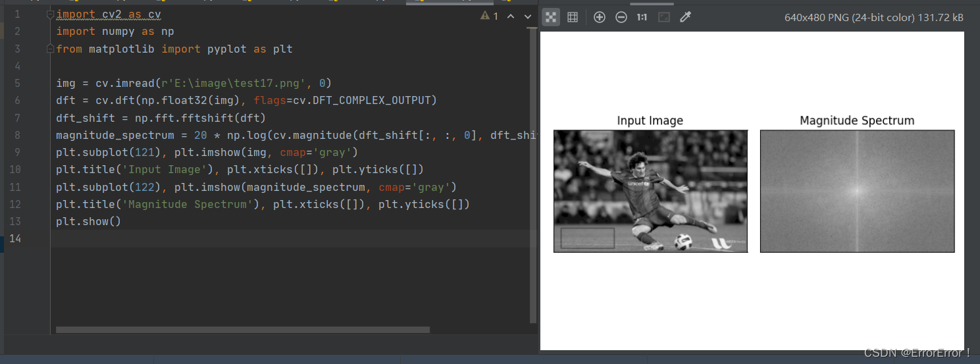Jump to previous highlighted problem arrow
The height and width of the screenshot is (364, 980).
pos(511,16)
